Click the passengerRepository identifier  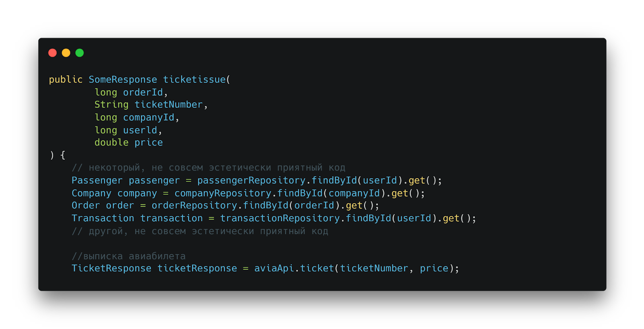pyautogui.click(x=251, y=181)
